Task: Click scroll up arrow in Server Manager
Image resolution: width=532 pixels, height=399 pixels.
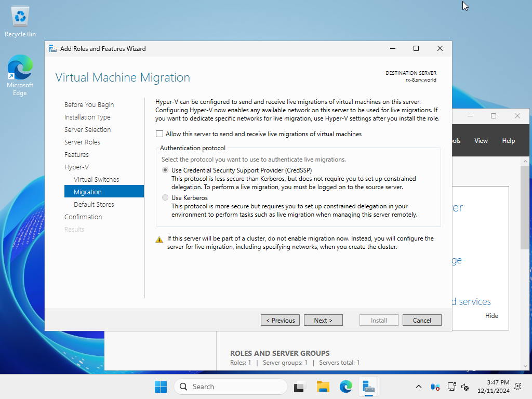Action: click(x=525, y=162)
